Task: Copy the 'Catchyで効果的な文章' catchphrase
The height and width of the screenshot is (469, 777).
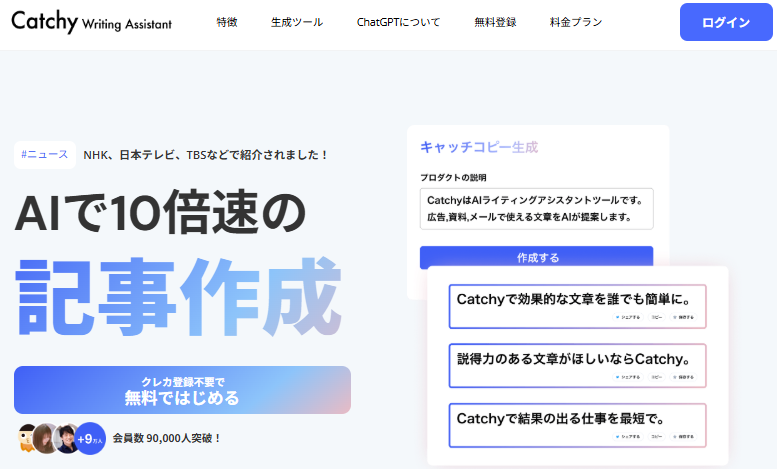Action: (657, 318)
